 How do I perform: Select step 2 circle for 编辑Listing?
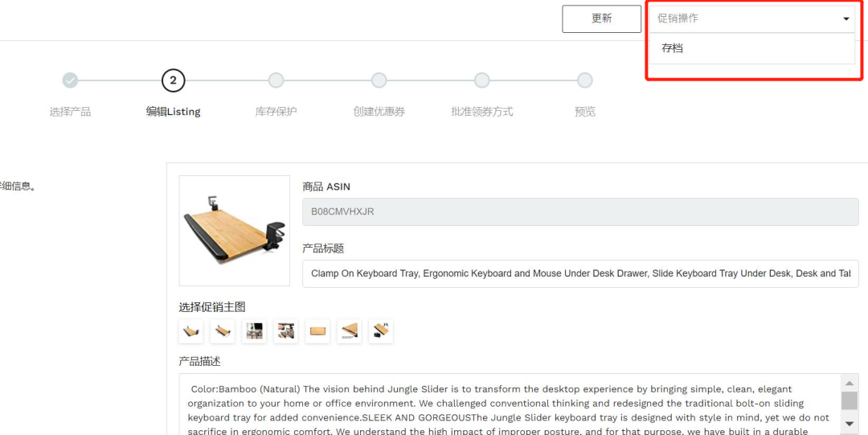coord(173,80)
